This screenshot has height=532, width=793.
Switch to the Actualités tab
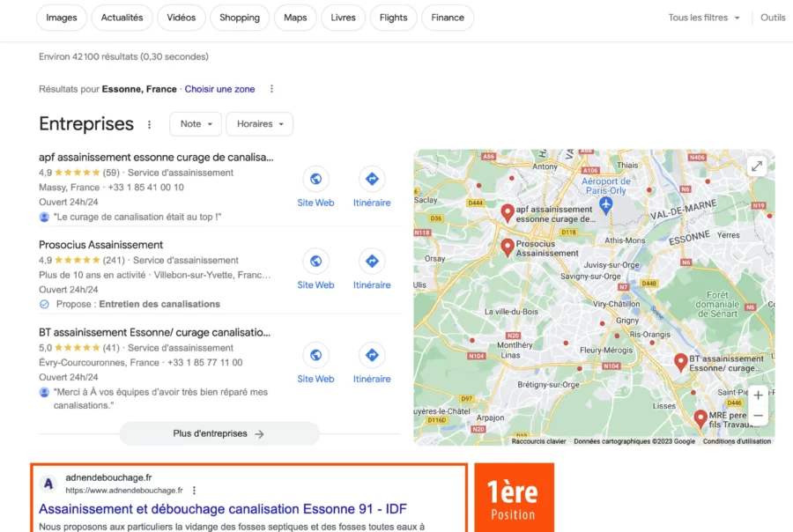pos(122,18)
